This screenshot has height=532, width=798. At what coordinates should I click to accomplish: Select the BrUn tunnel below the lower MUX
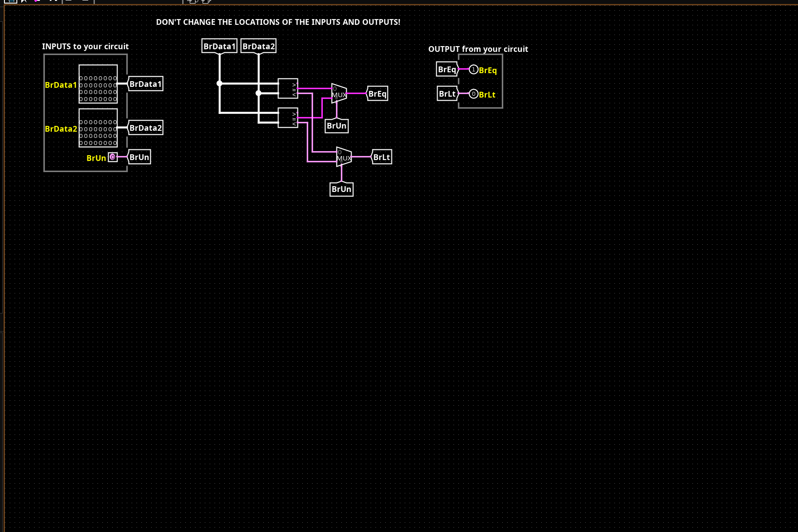pos(341,189)
